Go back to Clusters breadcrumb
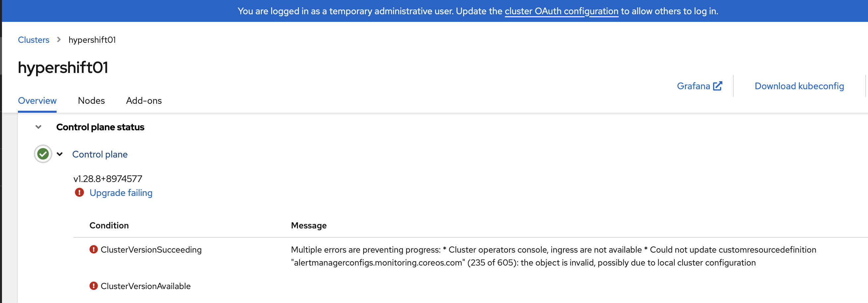 pyautogui.click(x=33, y=40)
